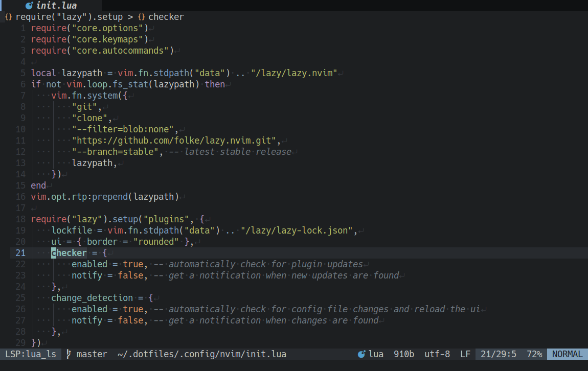
Task: Click "--branch=stable" string
Action: (116, 152)
